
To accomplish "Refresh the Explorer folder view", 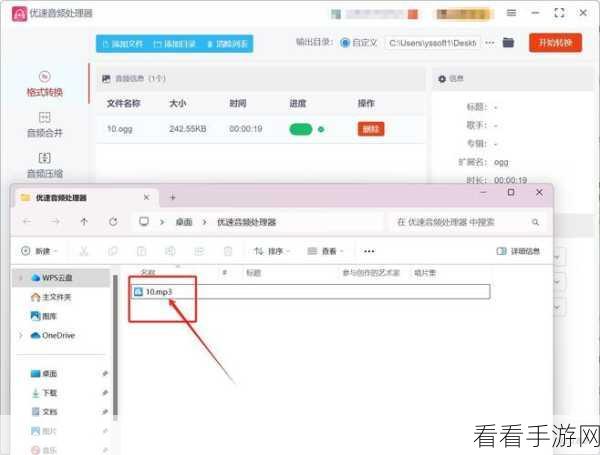I will pos(113,222).
